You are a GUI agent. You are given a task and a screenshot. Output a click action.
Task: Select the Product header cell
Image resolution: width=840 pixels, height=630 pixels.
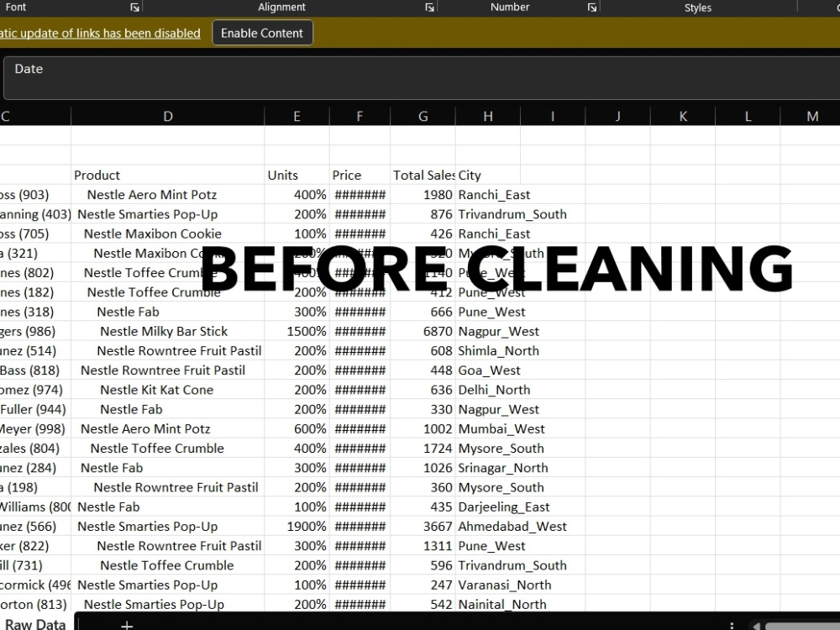(x=168, y=176)
